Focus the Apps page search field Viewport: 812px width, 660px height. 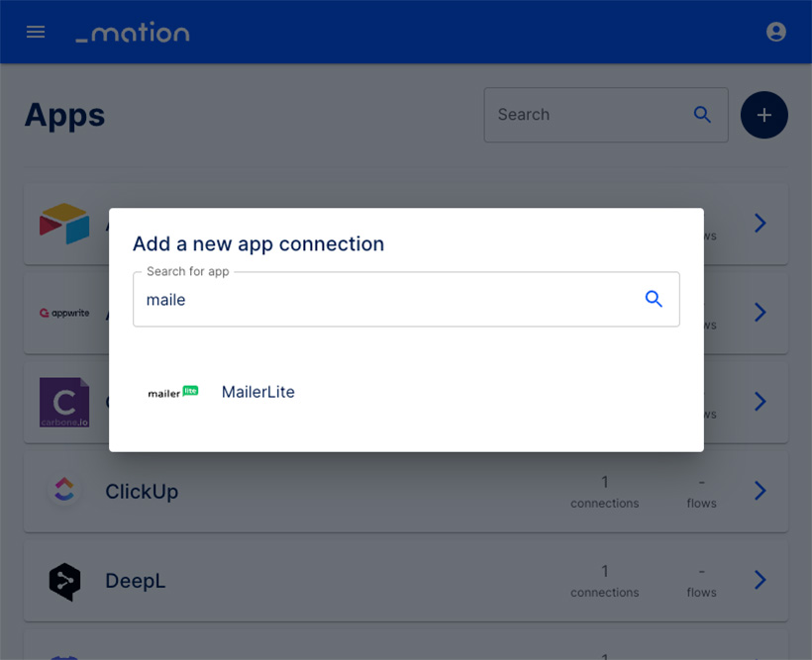[x=606, y=115]
